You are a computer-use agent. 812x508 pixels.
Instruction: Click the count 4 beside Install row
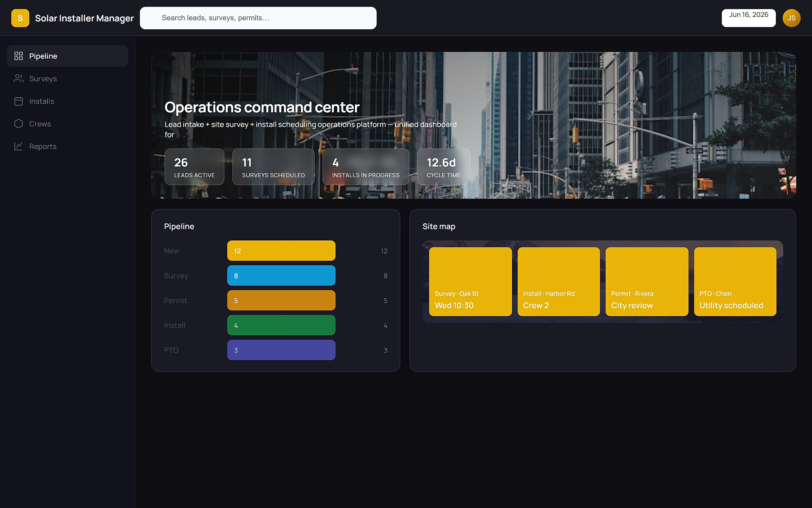[x=385, y=326]
